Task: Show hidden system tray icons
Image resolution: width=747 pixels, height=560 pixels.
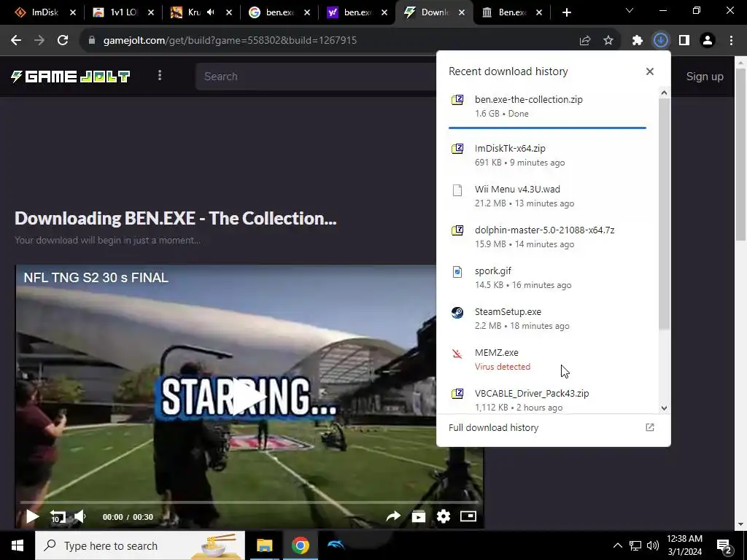Action: tap(617, 545)
